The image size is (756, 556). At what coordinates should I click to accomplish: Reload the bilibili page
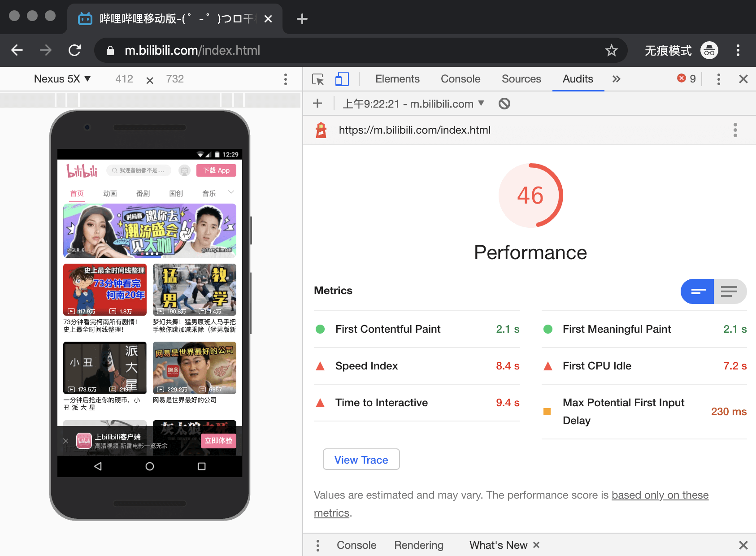click(74, 50)
